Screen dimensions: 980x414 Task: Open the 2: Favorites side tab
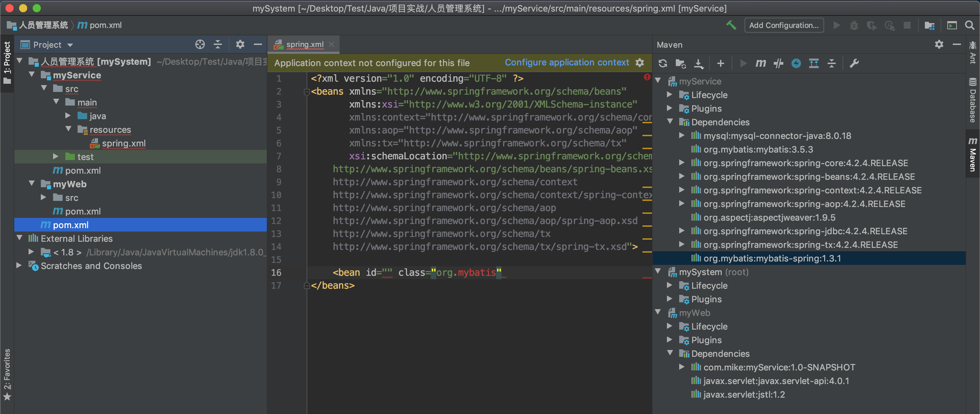pos(7,375)
